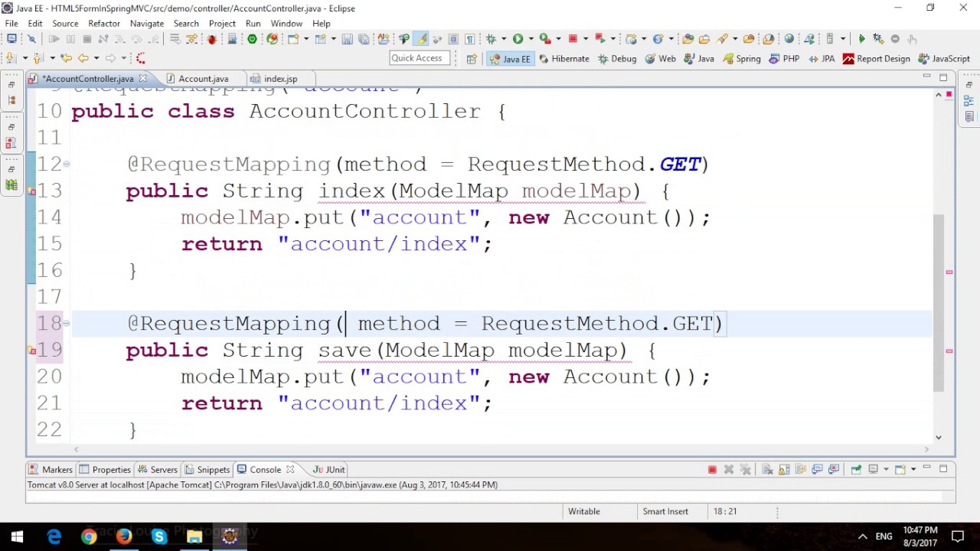The height and width of the screenshot is (551, 980).
Task: Open the Refactor menu
Action: [104, 24]
